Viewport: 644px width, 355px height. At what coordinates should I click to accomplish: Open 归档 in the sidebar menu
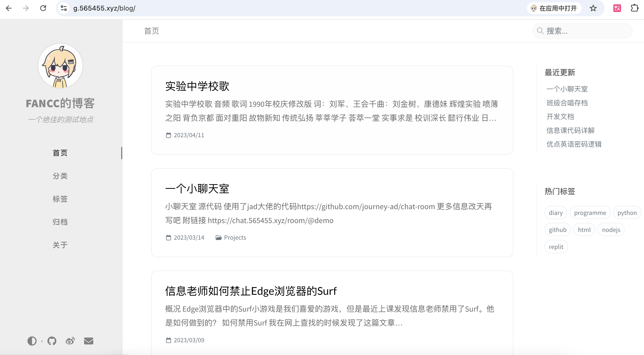60,222
